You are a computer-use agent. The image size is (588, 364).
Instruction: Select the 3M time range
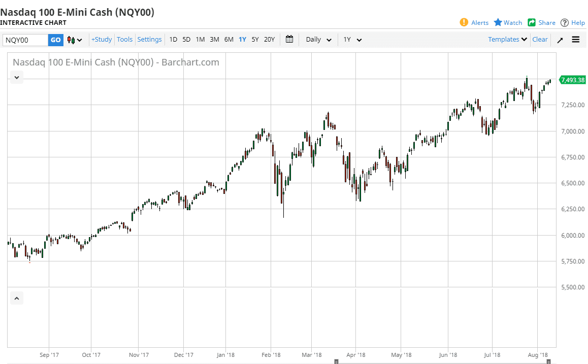coord(214,40)
